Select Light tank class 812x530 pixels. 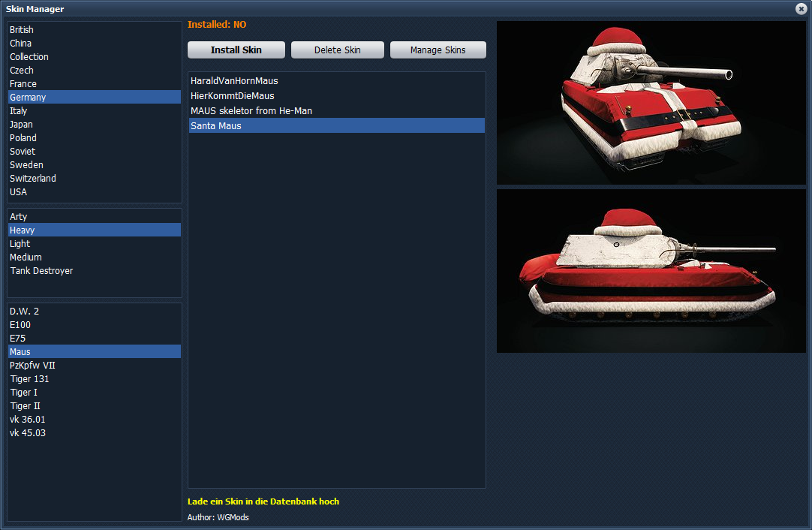95,243
